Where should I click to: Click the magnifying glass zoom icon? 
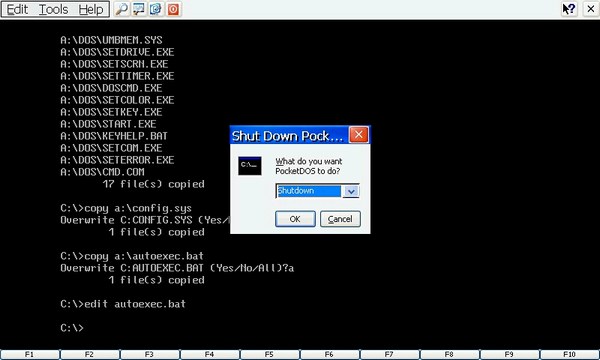pyautogui.click(x=121, y=9)
